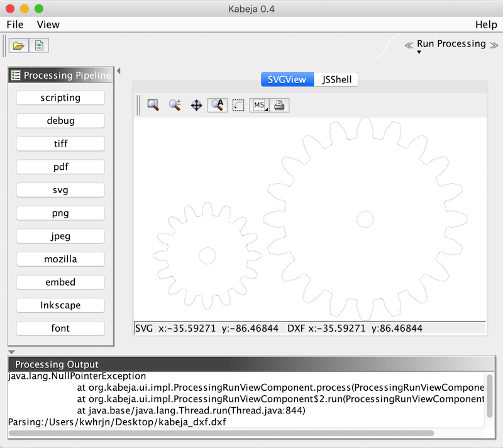Click the embed pipeline button
The height and width of the screenshot is (448, 503).
point(60,282)
